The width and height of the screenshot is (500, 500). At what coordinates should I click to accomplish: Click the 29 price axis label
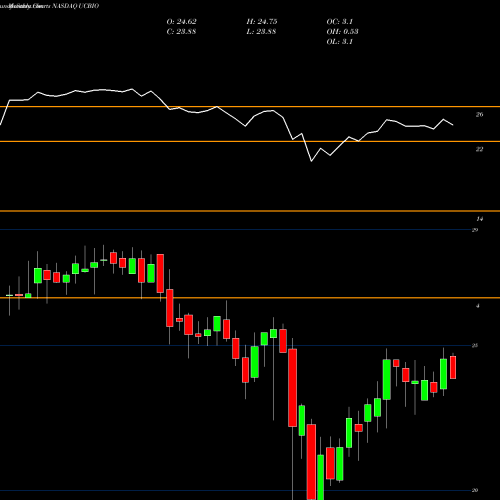475,230
